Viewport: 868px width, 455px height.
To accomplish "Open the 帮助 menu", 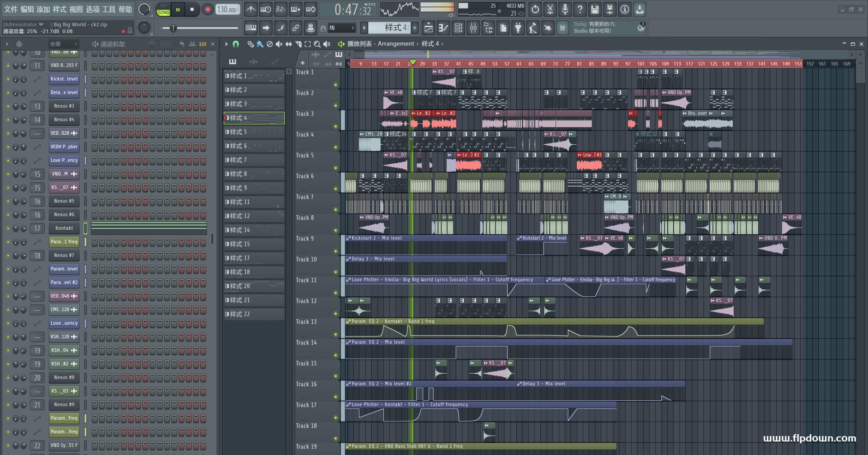I will (x=125, y=9).
